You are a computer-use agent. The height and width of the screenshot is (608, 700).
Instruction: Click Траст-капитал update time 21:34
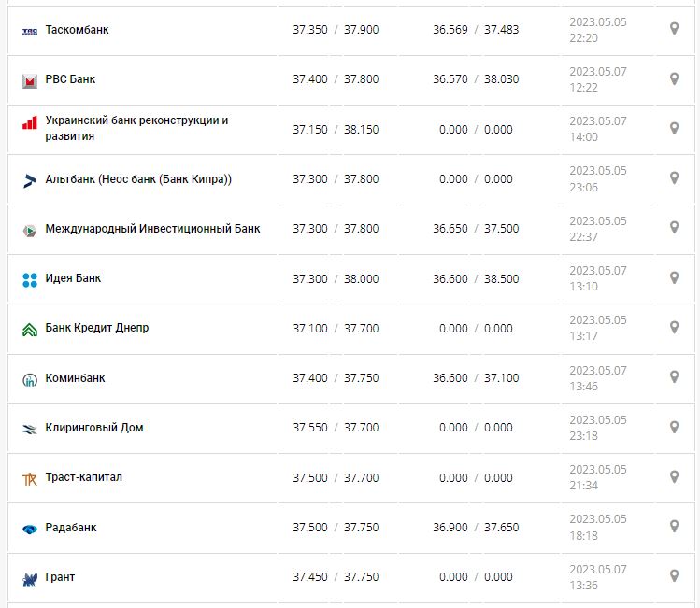[583, 486]
